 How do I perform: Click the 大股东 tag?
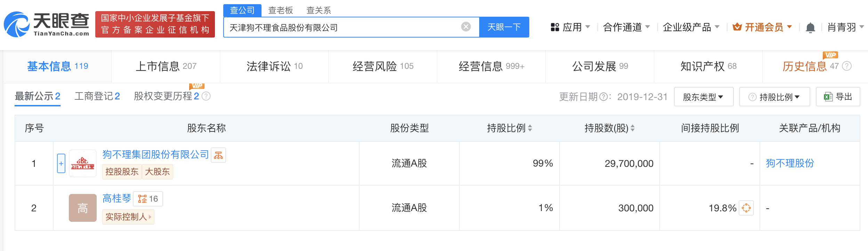coord(157,172)
